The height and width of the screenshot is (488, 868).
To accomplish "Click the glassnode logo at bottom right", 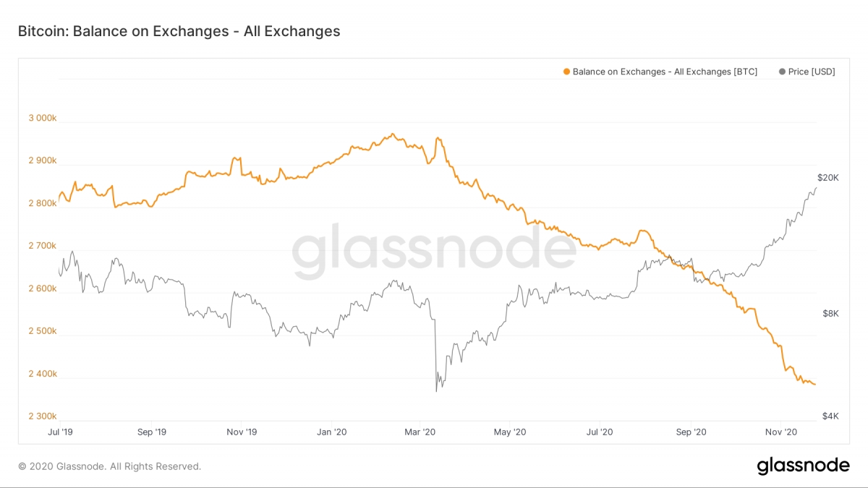I will 803,466.
